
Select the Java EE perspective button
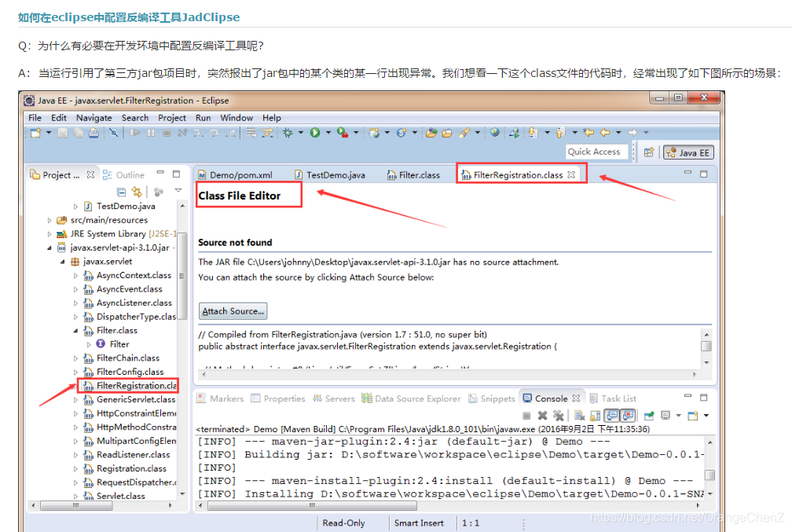(688, 152)
